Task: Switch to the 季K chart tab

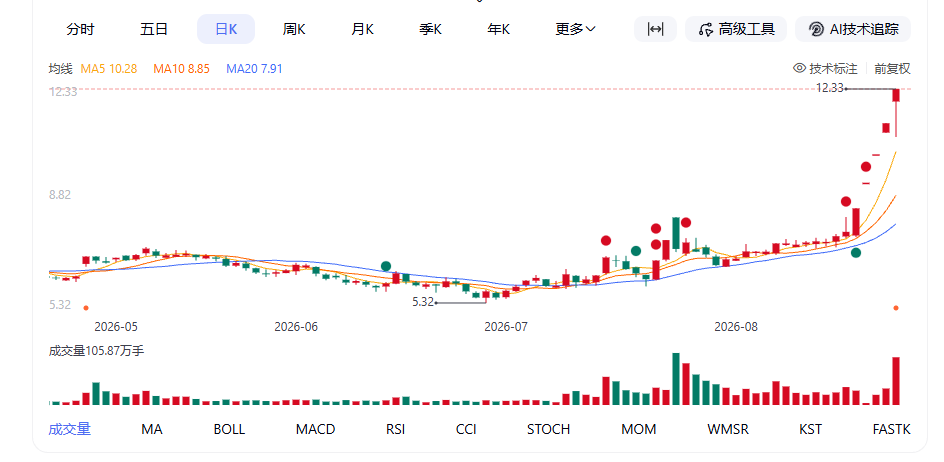Action: coord(430,30)
